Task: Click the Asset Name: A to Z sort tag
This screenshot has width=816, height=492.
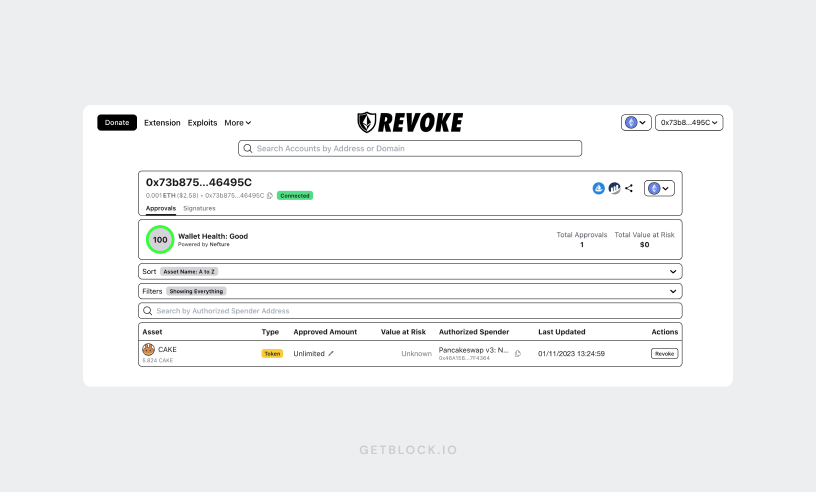Action: click(x=189, y=272)
